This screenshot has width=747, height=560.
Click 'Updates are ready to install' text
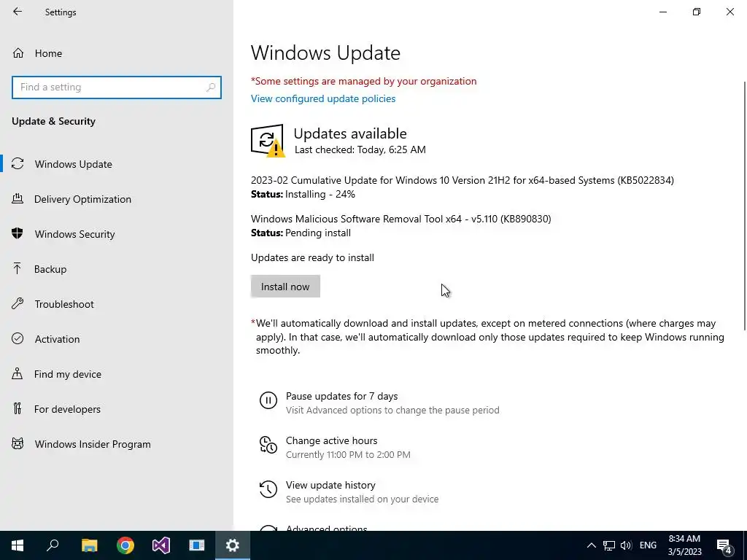312,257
